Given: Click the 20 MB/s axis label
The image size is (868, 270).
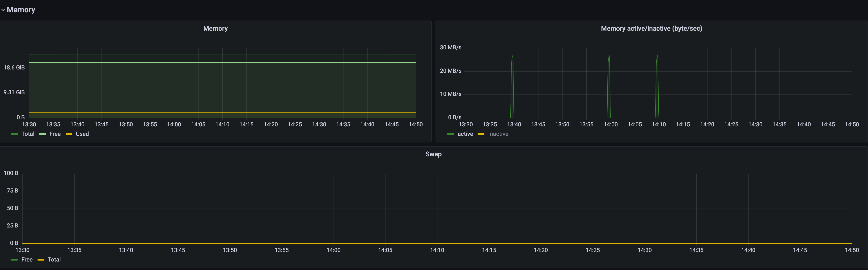Looking at the screenshot, I should [450, 71].
